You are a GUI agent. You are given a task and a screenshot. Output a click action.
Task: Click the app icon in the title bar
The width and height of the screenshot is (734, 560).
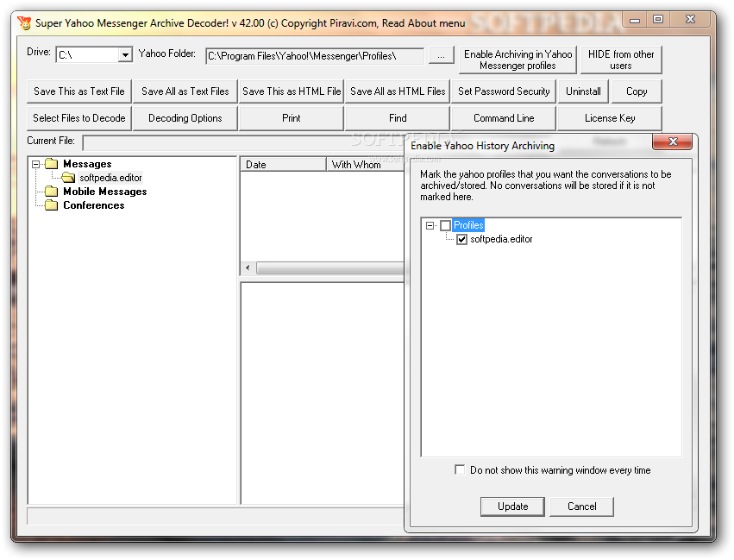point(24,22)
